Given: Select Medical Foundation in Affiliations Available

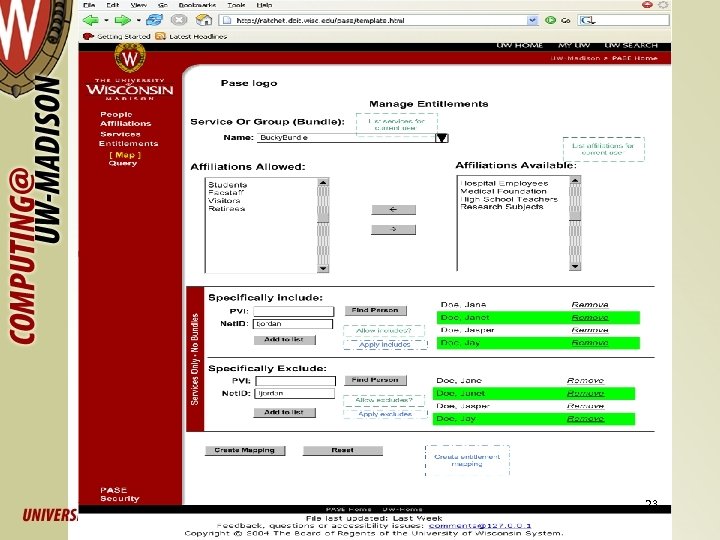Looking at the screenshot, I should point(503,191).
